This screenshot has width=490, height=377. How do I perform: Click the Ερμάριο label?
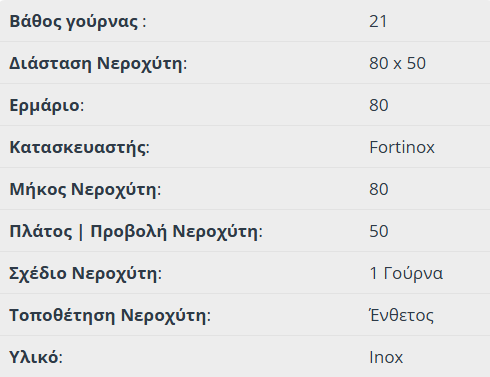(x=47, y=106)
